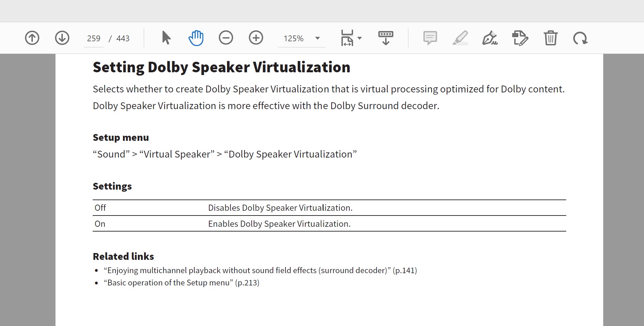Open "Basic operation of the Setup menu" link

pyautogui.click(x=181, y=283)
